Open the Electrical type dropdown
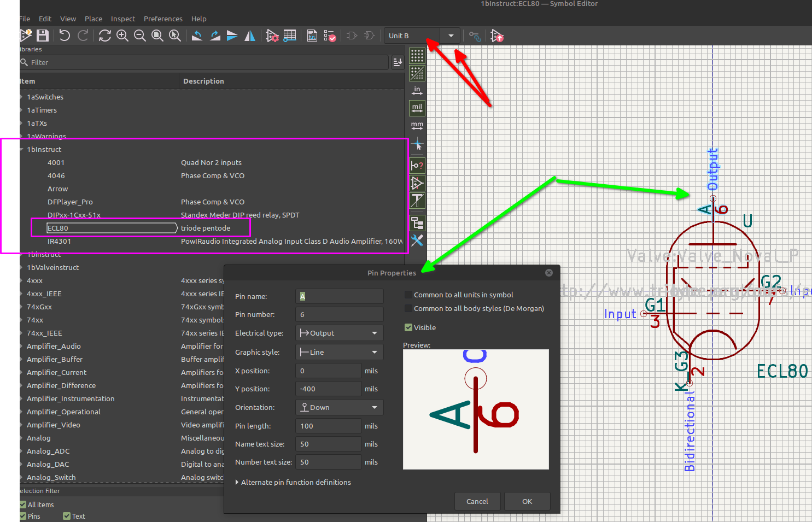 pos(339,333)
